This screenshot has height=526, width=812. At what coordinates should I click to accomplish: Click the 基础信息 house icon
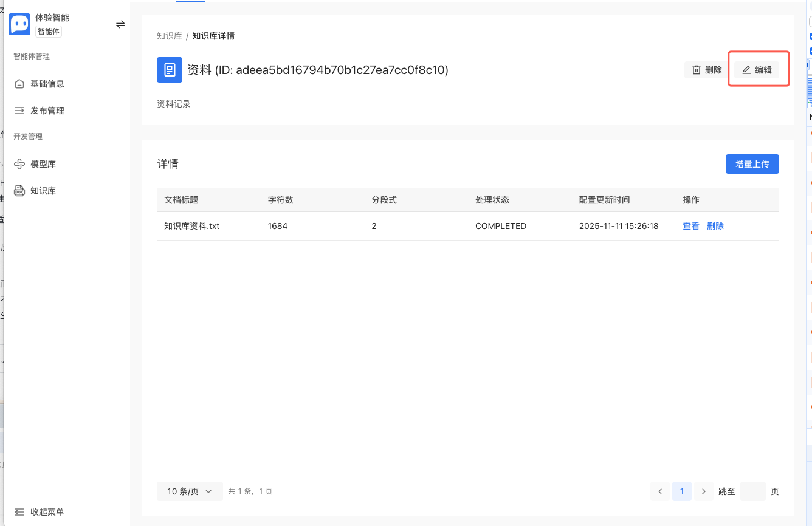(x=19, y=83)
